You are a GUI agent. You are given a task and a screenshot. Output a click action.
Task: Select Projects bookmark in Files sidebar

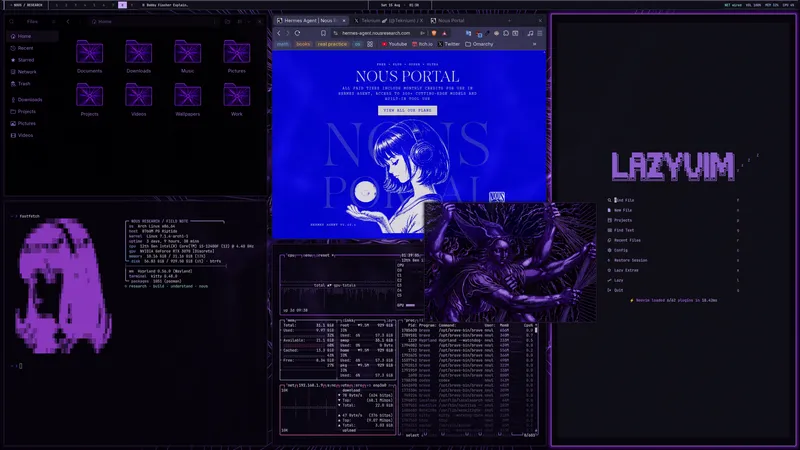click(33, 111)
